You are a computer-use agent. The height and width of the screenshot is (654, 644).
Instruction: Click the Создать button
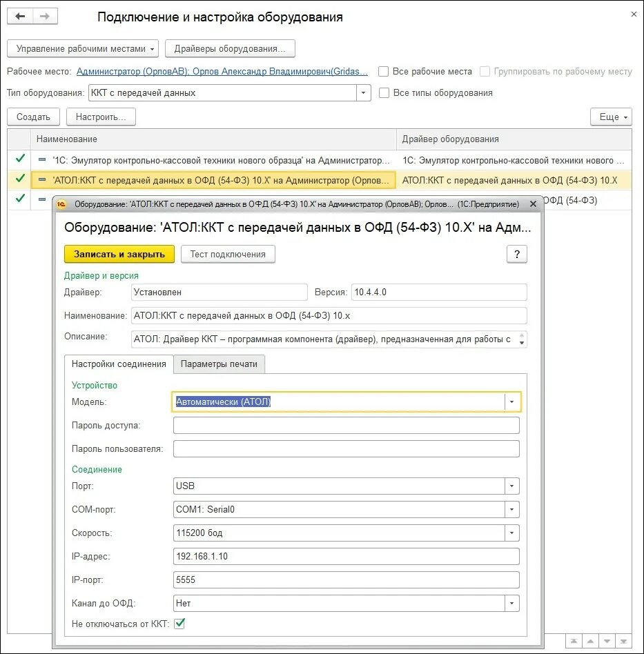point(33,117)
